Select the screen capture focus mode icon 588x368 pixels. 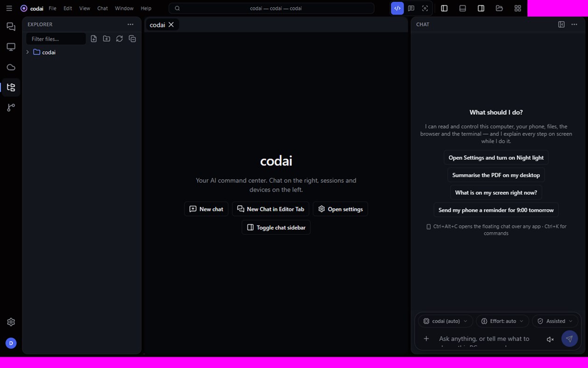425,8
